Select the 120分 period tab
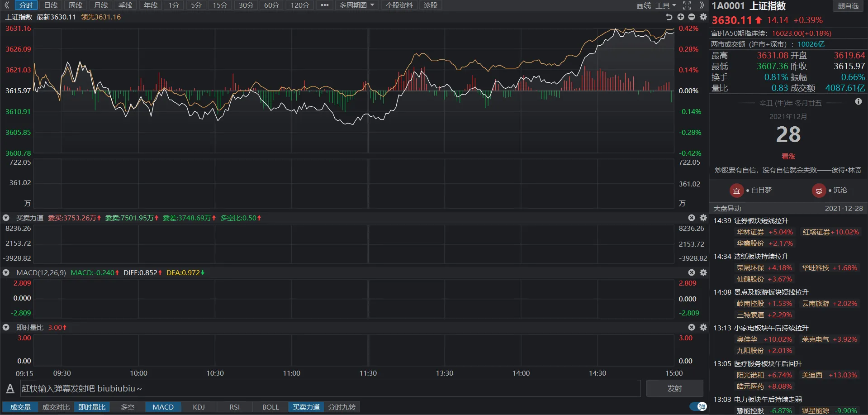868x415 pixels. (x=300, y=5)
